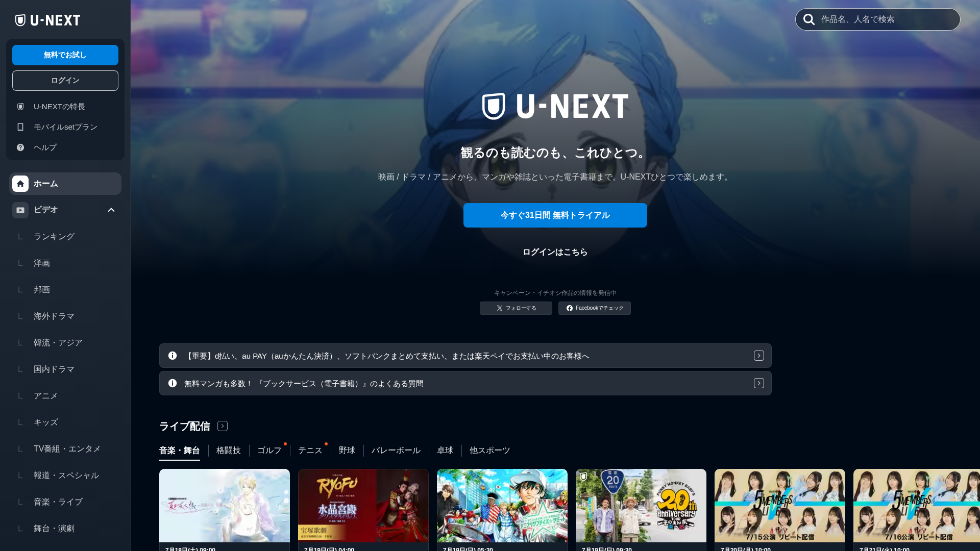The width and height of the screenshot is (980, 551).
Task: Click the arrow icon on 【重要】 notice
Action: 759,356
